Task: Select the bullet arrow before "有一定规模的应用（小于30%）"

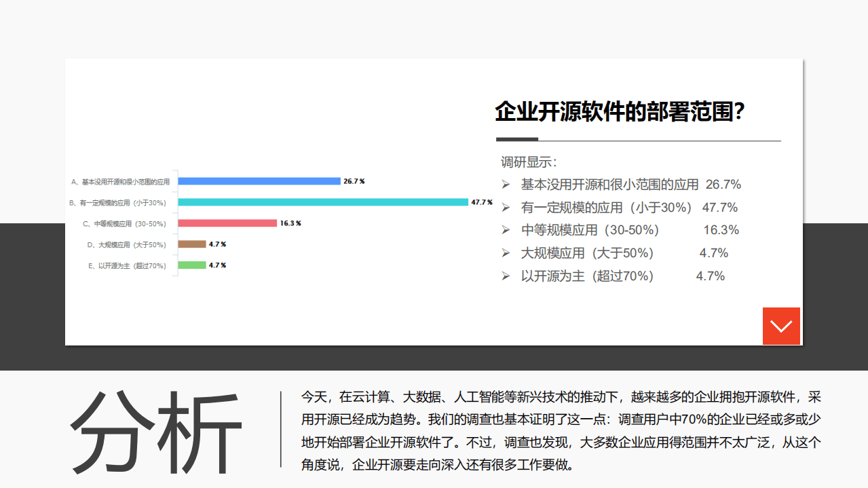Action: click(x=506, y=207)
